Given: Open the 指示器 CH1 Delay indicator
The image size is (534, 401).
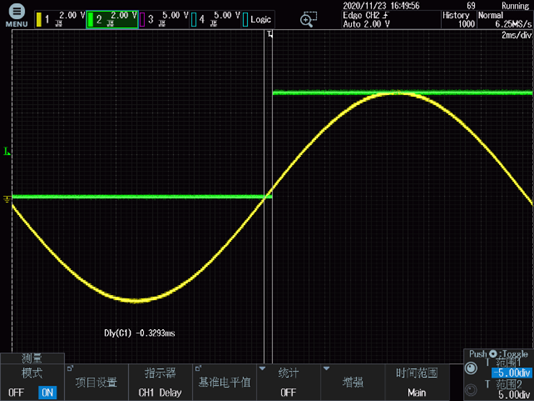Looking at the screenshot, I should (x=160, y=382).
